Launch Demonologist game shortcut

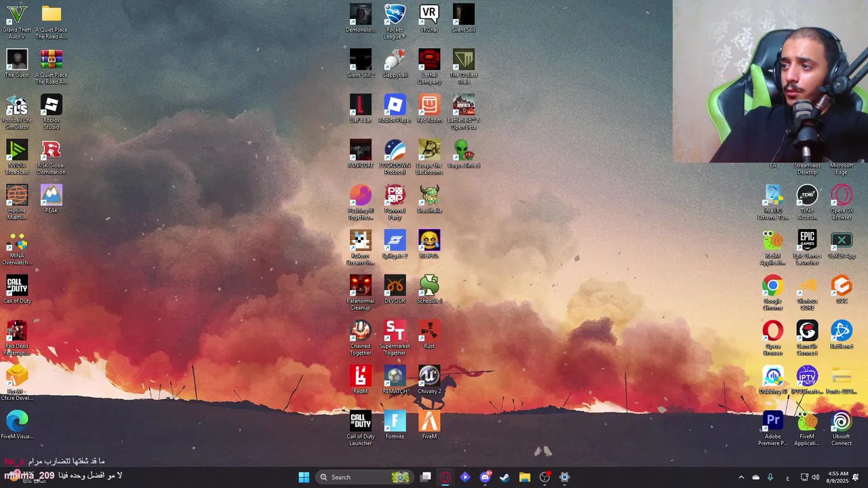click(x=361, y=18)
